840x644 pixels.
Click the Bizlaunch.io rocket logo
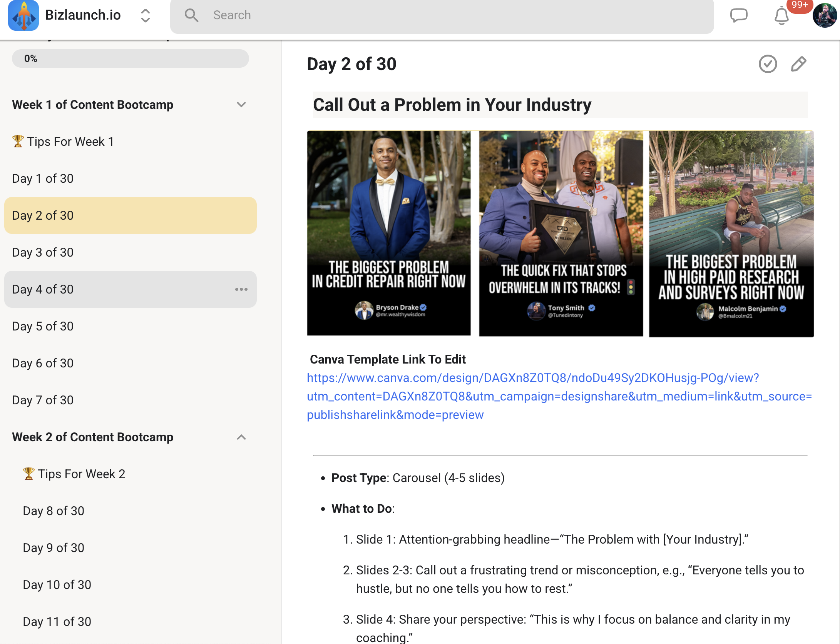click(x=23, y=15)
